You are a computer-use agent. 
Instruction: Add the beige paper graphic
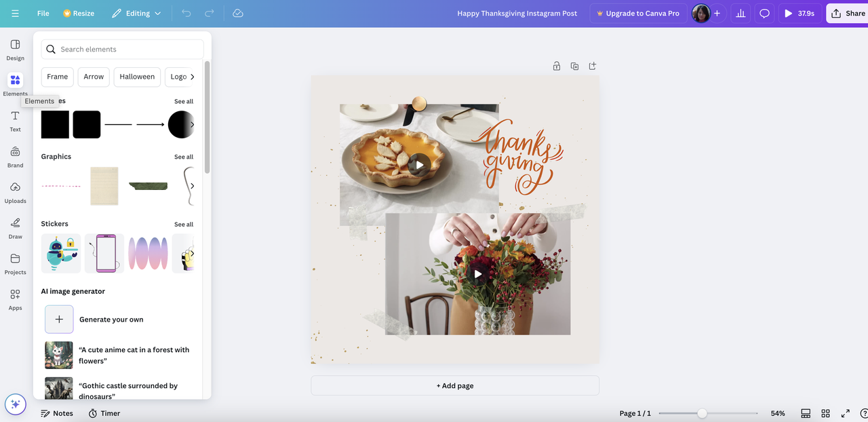pyautogui.click(x=104, y=186)
